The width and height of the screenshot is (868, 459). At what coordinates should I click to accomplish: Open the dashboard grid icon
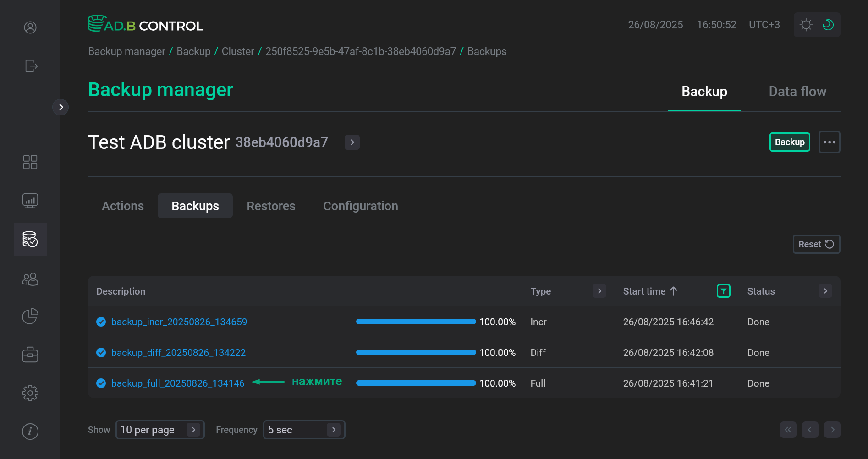click(30, 162)
